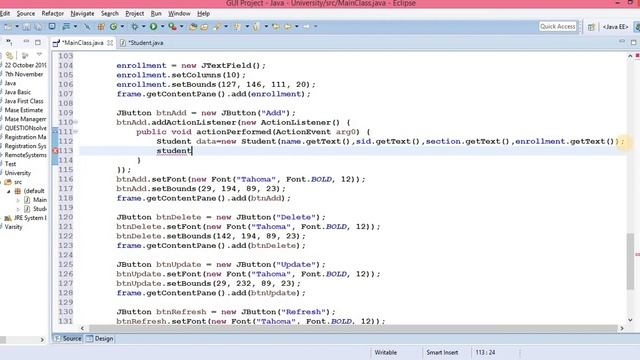Select the RemoteSystems project item
Viewport: 640px width, 360px height.
tap(25, 155)
